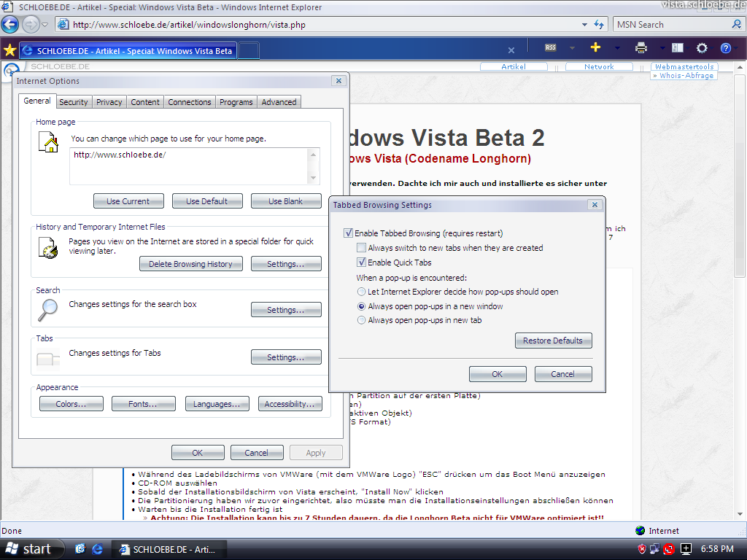This screenshot has width=747, height=560.
Task: Click the Refresh page icon
Action: (x=598, y=24)
